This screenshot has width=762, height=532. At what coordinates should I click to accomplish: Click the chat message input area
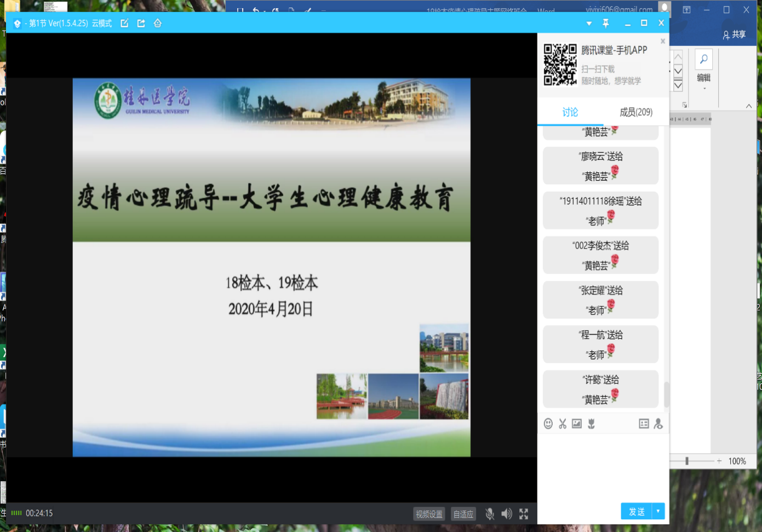(603, 465)
